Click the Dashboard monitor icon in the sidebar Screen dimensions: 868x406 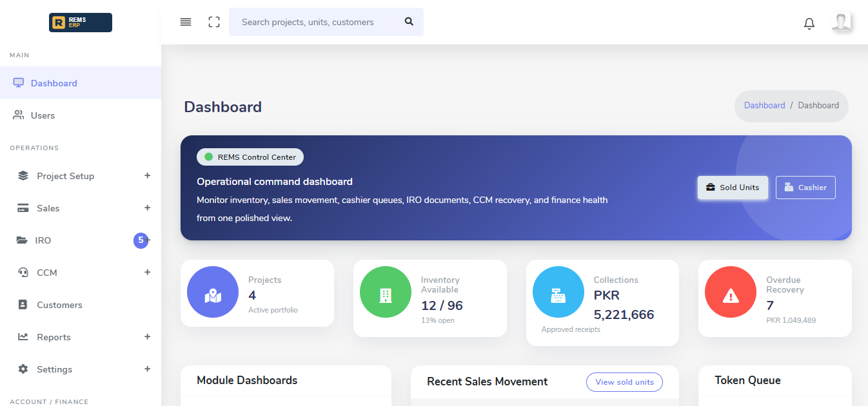pyautogui.click(x=18, y=83)
